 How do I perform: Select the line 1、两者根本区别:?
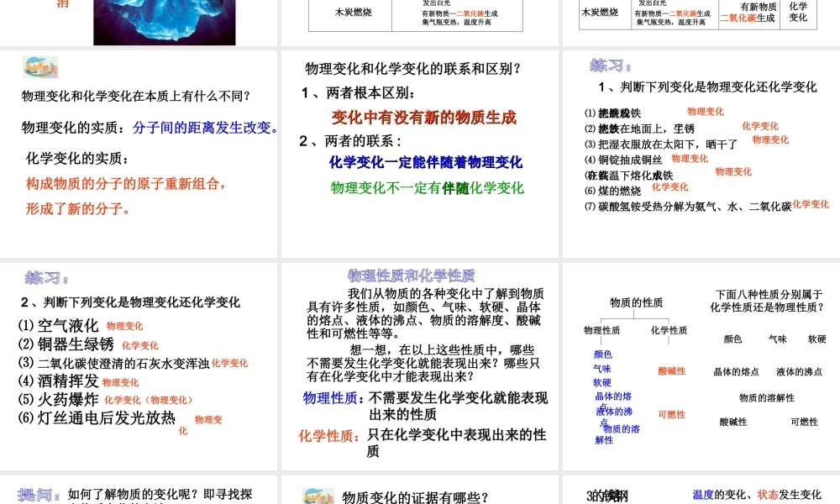(358, 93)
